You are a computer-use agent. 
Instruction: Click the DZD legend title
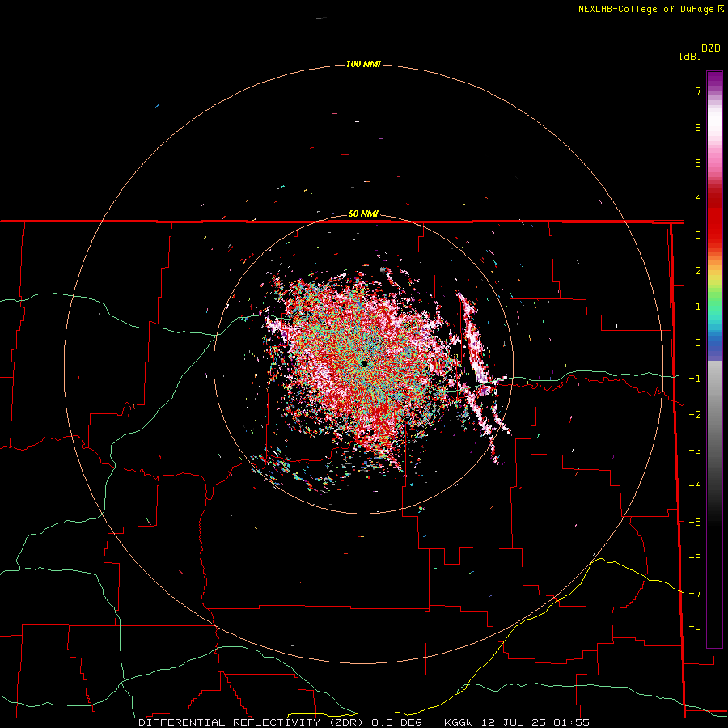tap(711, 49)
